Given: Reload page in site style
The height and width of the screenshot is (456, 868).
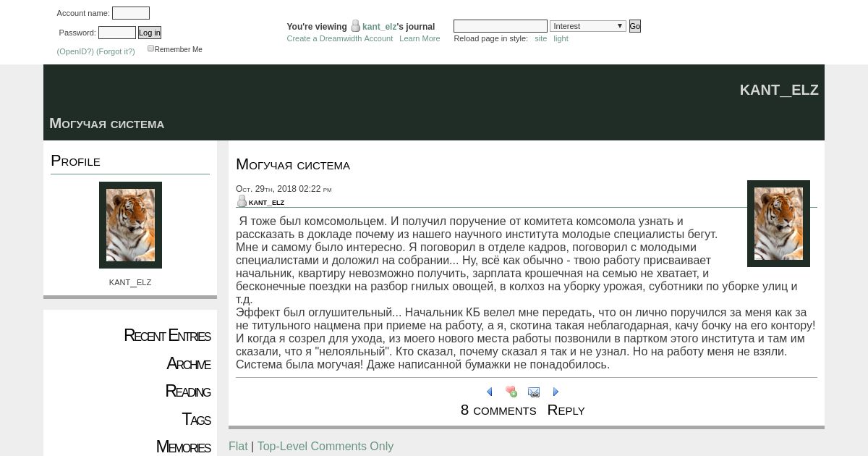Looking at the screenshot, I should (540, 38).
